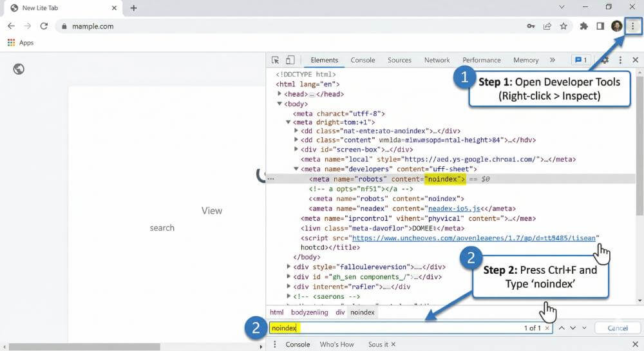Switch to the Network tab
The width and height of the screenshot is (644, 351).
pos(437,60)
